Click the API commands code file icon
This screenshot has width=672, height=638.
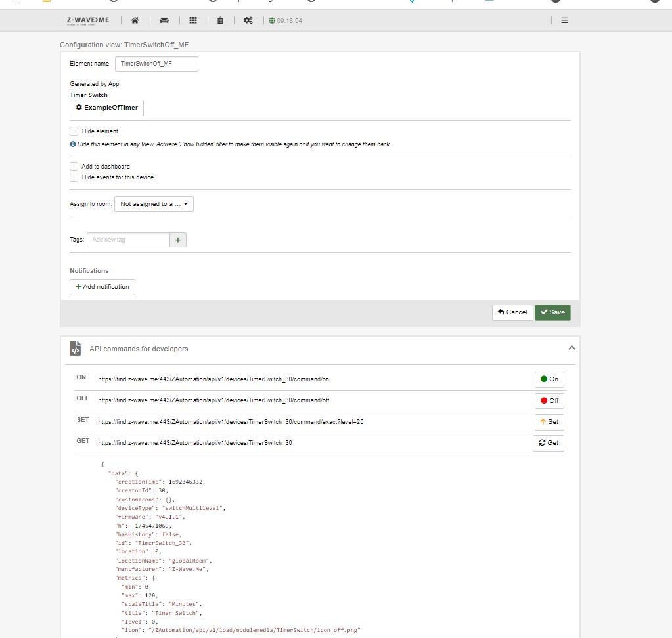[76, 349]
